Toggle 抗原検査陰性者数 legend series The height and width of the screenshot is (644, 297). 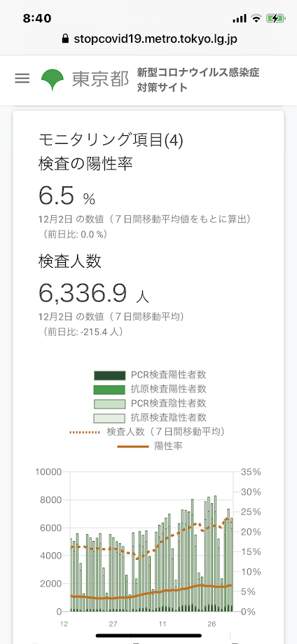[x=150, y=418]
